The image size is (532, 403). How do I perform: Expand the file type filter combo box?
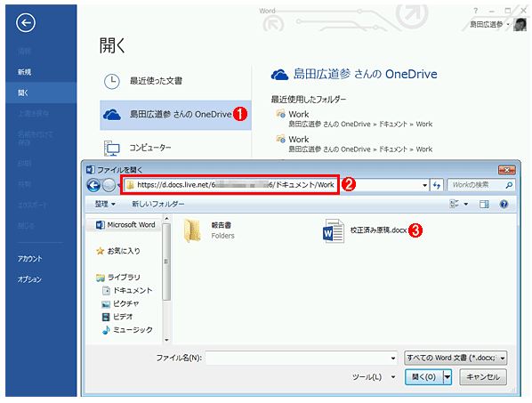pos(455,358)
